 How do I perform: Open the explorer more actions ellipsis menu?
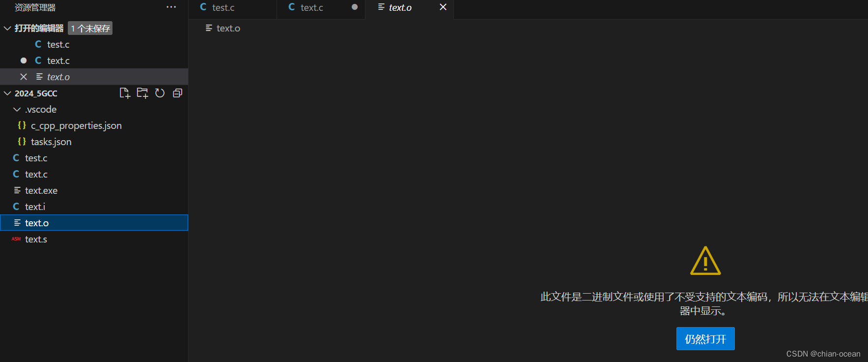171,7
